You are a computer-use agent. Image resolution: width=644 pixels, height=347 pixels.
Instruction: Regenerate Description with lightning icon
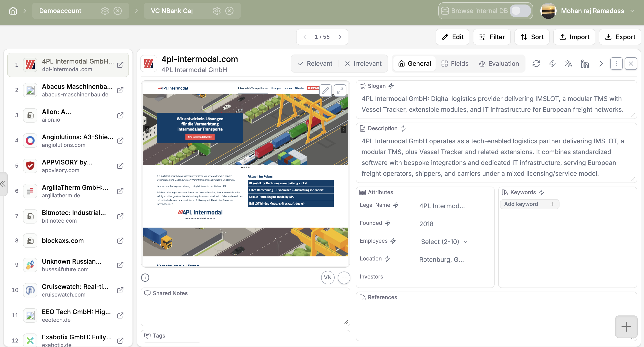click(x=403, y=128)
